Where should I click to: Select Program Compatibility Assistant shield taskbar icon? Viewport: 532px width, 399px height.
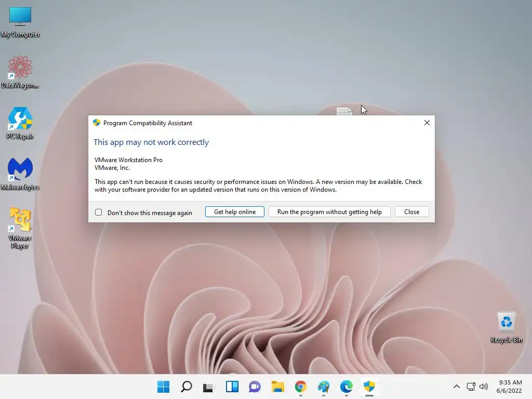click(x=369, y=387)
